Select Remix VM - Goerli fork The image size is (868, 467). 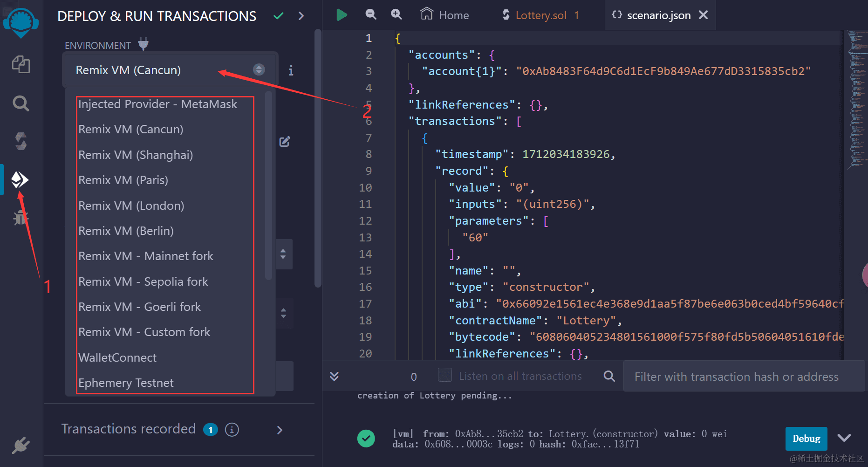(x=139, y=307)
